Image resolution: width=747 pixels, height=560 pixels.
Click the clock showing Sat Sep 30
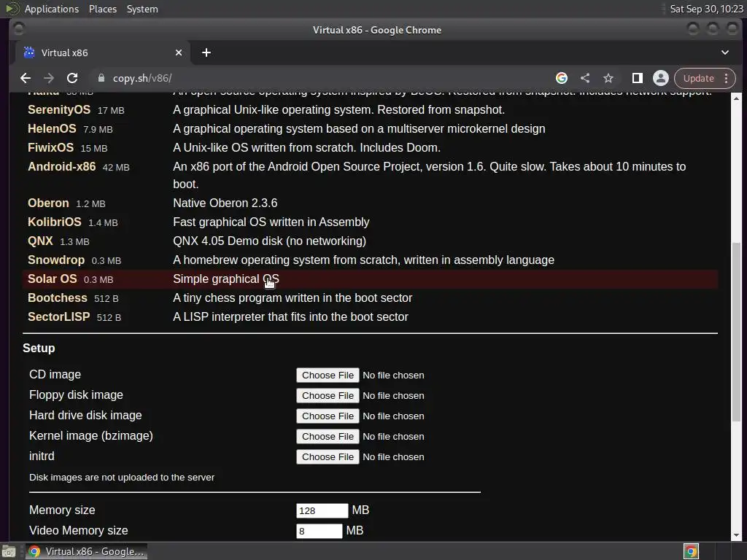click(x=706, y=9)
